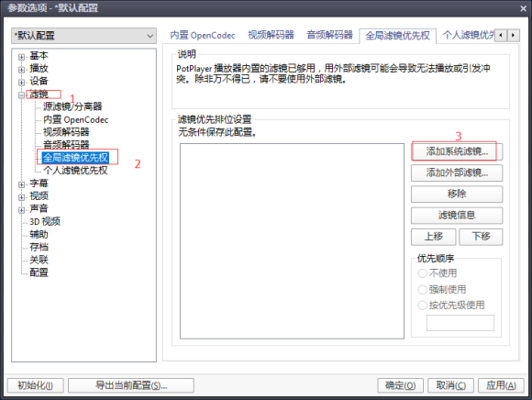Expand the 播放 tree node

[21, 70]
